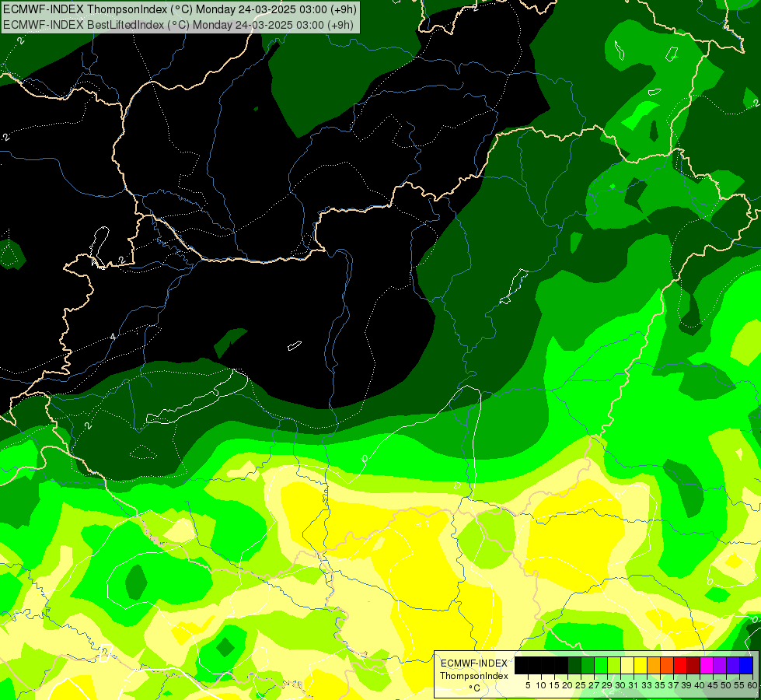Image resolution: width=761 pixels, height=700 pixels.
Task: Select the medium green 25–27 legend swatch
Action: point(588,666)
